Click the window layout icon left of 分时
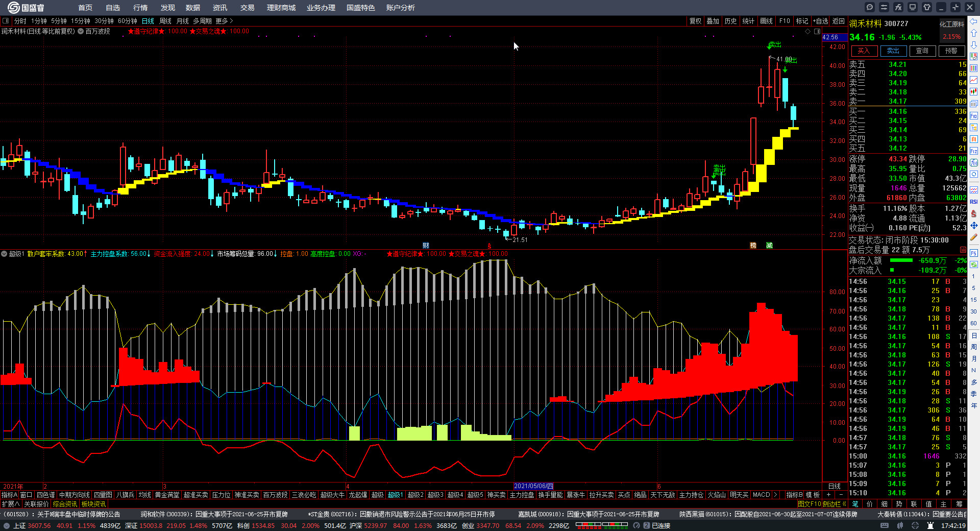The image size is (980, 531). tap(6, 21)
